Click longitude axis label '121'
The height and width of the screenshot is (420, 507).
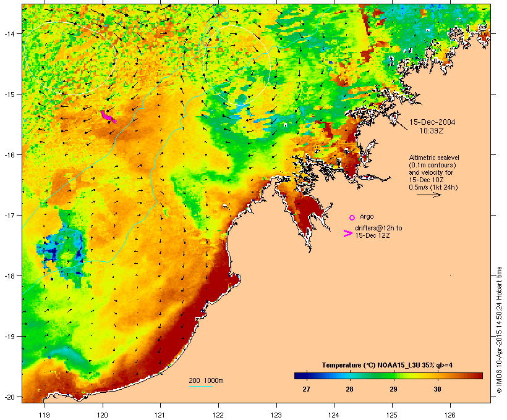[x=160, y=415]
